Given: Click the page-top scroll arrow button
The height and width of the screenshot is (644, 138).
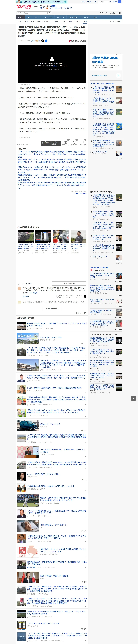Looking at the screenshot, I should [x=133, y=398].
